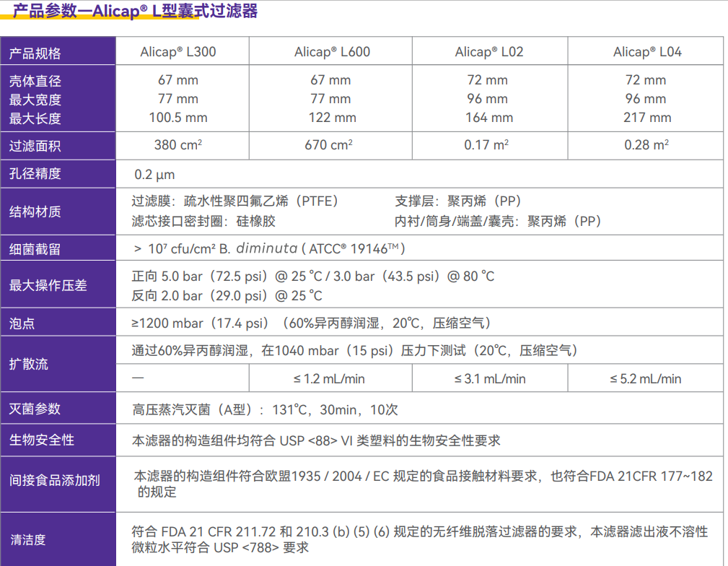Screen dimensions: 728x566
Task: Click the 0.28 m² filter area value
Action: point(646,145)
